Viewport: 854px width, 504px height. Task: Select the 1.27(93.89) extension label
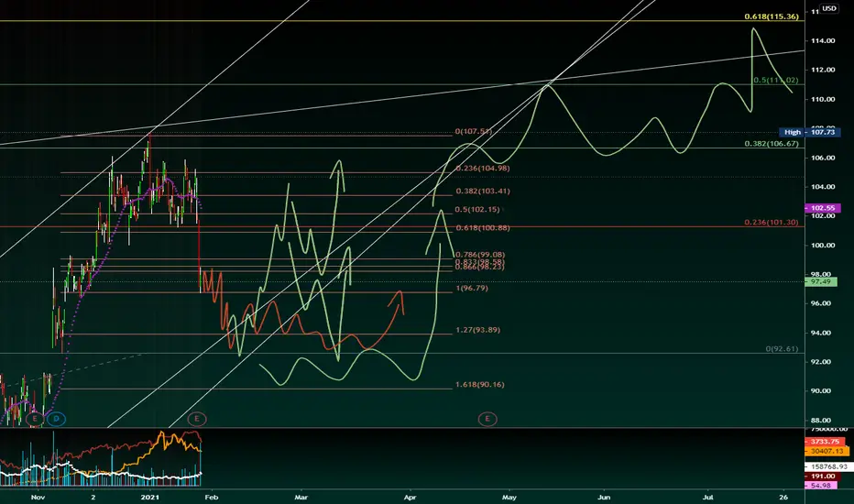point(477,330)
